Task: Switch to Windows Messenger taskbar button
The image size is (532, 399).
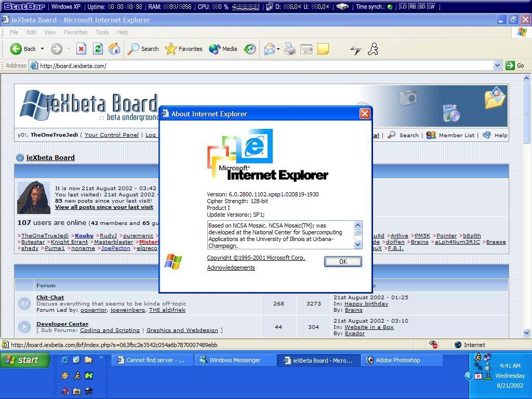Action: pyautogui.click(x=235, y=361)
